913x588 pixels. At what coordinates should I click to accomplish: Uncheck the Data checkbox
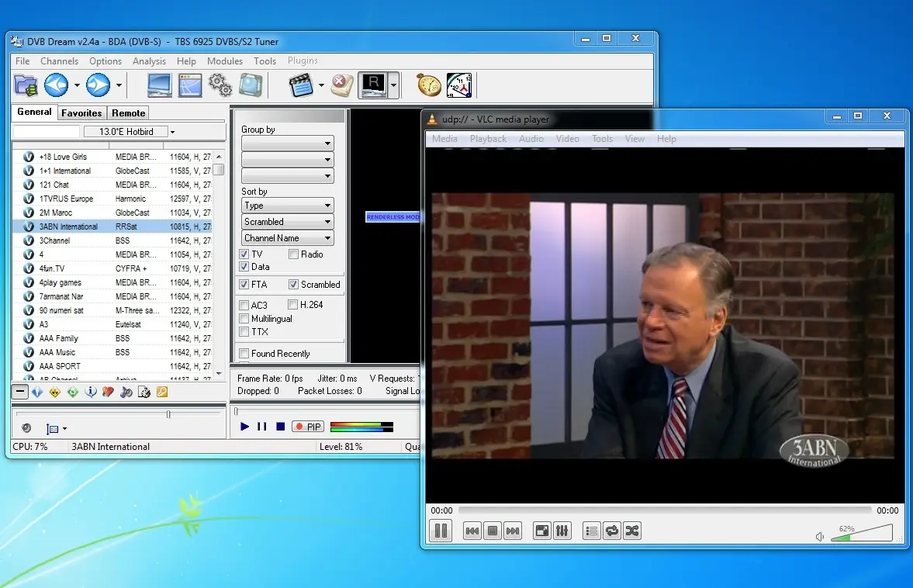click(x=244, y=267)
